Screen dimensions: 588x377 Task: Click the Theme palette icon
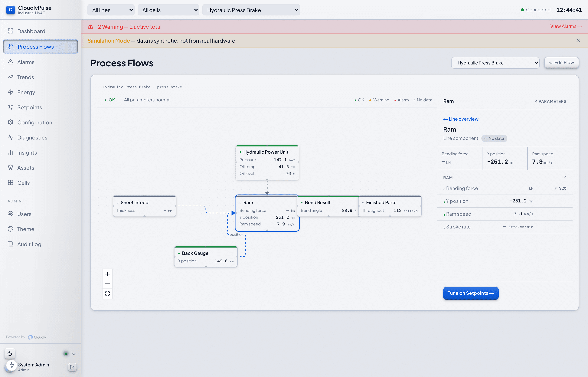click(11, 229)
